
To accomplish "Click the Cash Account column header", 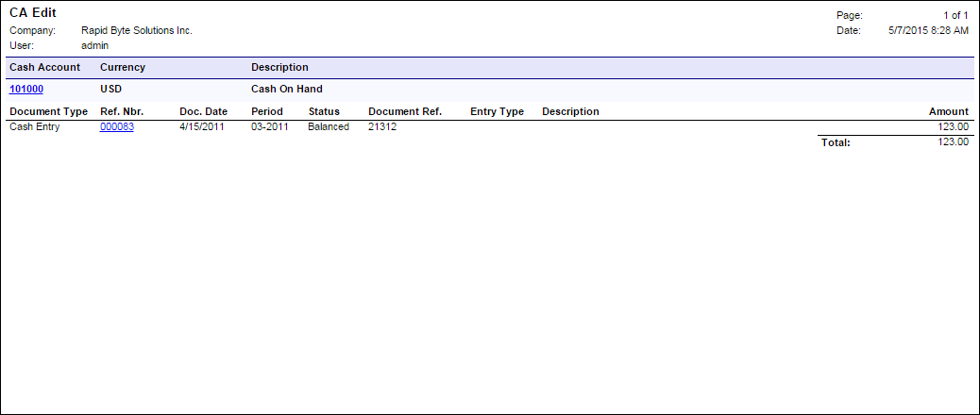I will click(x=44, y=68).
